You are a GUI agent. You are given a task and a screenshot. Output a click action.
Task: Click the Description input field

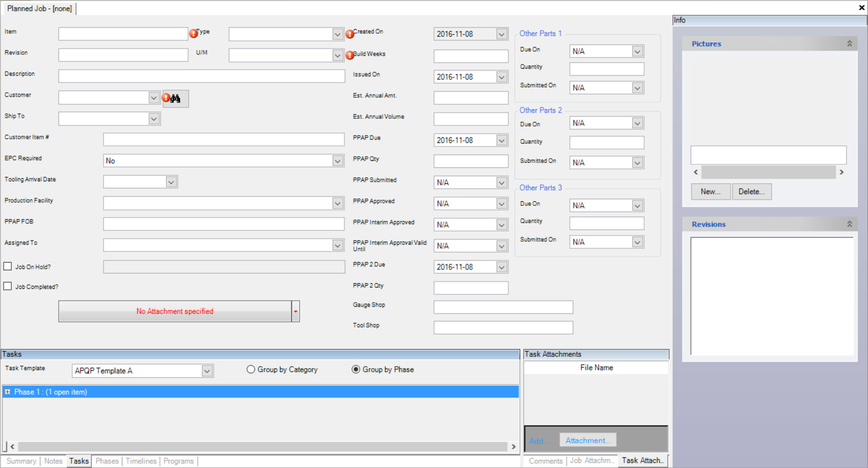pyautogui.click(x=202, y=76)
